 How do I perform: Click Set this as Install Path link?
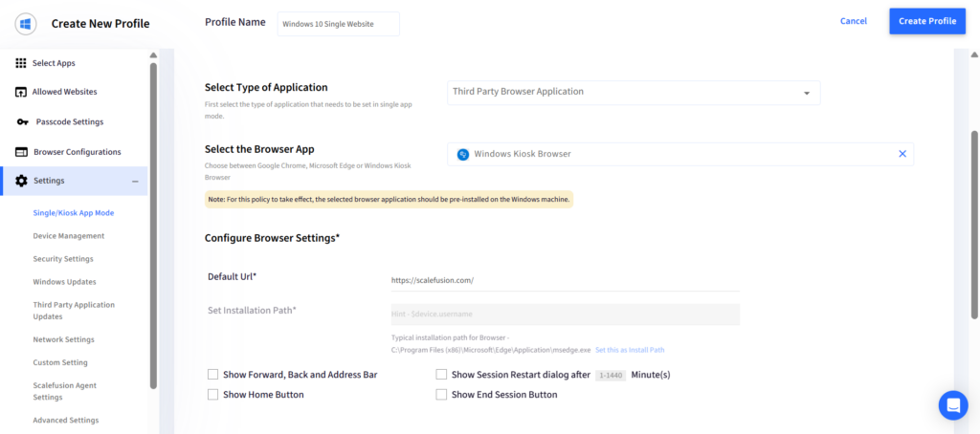(630, 350)
